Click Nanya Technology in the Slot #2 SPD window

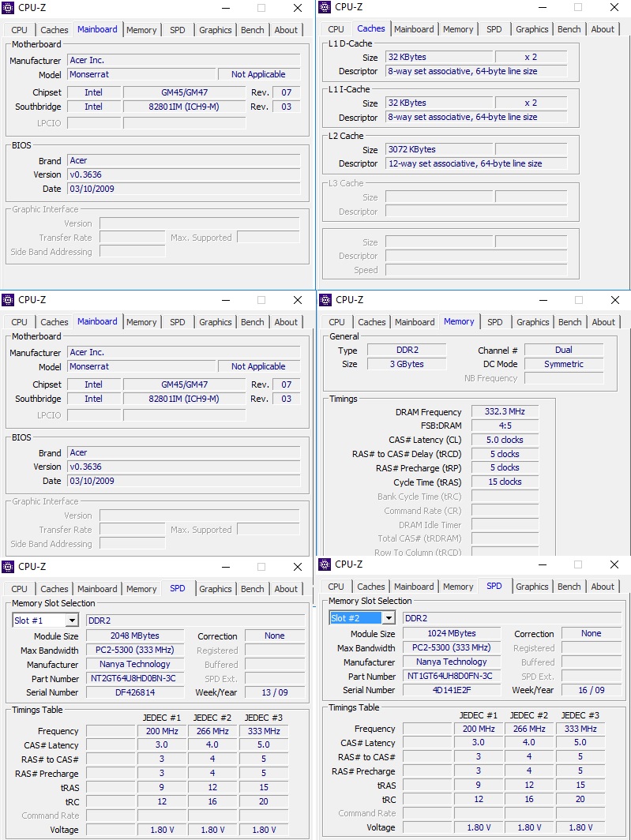[x=452, y=662]
